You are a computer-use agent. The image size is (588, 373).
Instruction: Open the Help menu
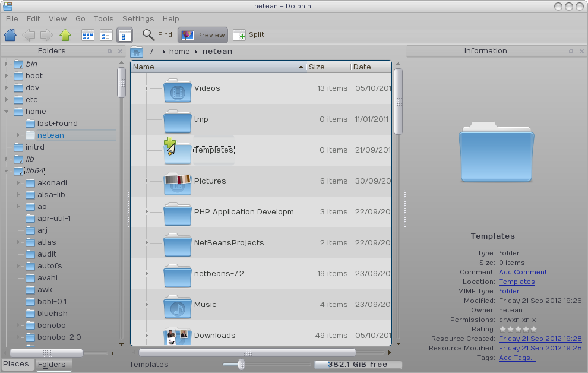(170, 19)
